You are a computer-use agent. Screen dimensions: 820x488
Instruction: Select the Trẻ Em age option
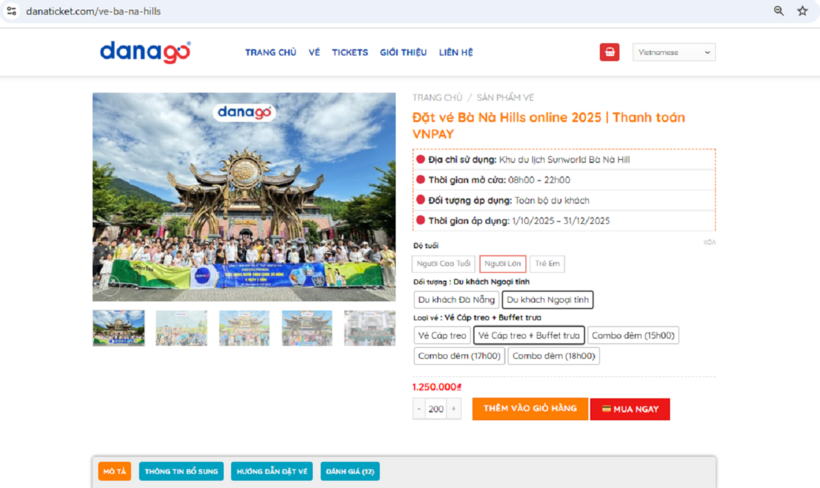pos(547,264)
